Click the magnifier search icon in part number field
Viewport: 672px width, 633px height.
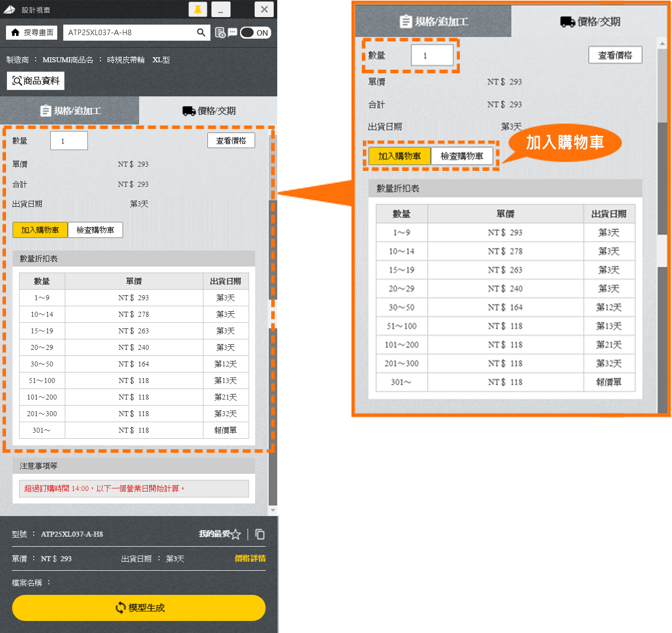(201, 33)
